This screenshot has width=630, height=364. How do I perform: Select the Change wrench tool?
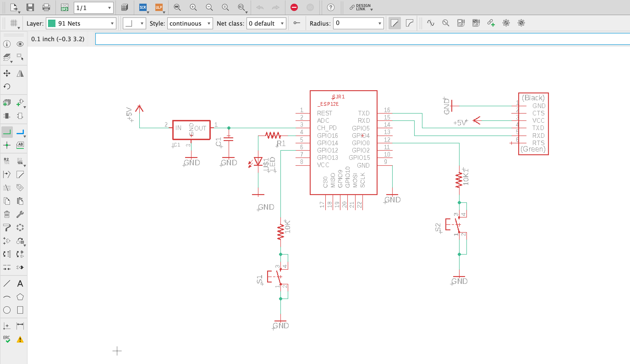pyautogui.click(x=20, y=214)
